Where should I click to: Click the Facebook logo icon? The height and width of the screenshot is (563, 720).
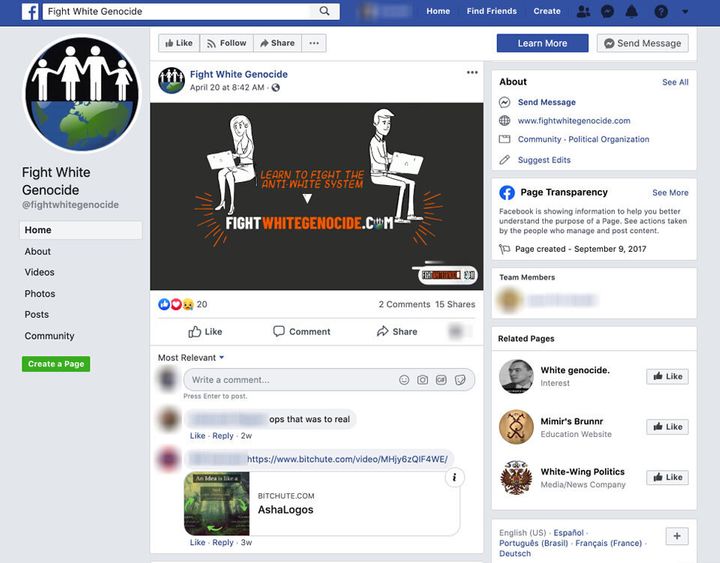tap(30, 12)
